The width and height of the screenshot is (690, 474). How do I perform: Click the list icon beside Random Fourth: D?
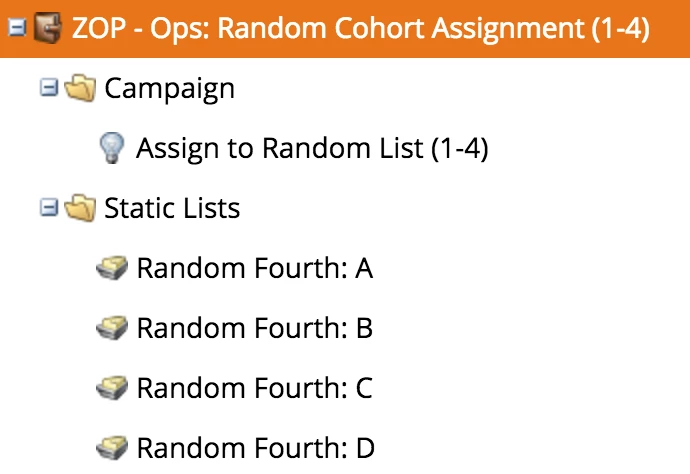point(112,447)
